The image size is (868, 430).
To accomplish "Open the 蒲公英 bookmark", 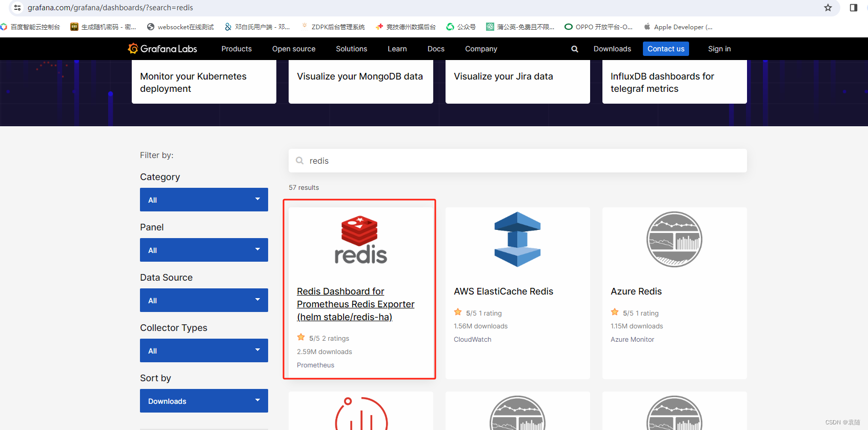I will click(x=520, y=27).
